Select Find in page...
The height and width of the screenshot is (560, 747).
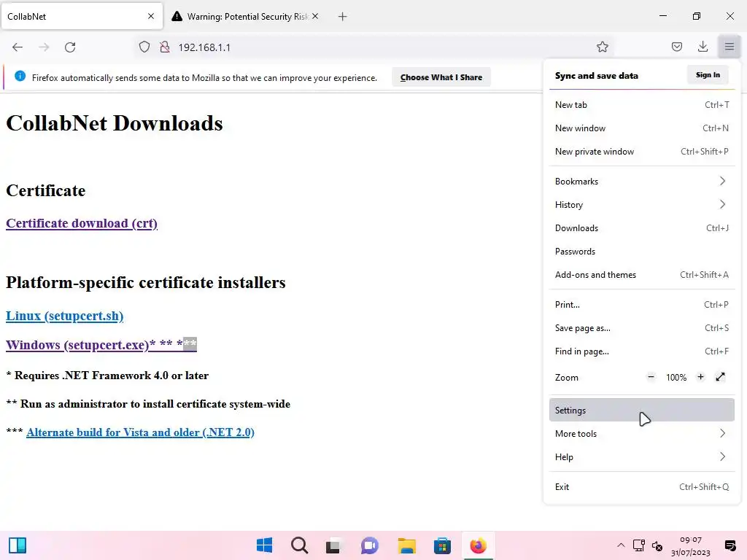[642, 351]
